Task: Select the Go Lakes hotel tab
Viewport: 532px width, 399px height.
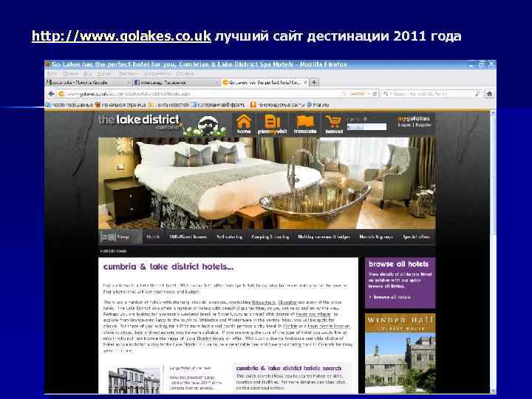Action: 263,82
